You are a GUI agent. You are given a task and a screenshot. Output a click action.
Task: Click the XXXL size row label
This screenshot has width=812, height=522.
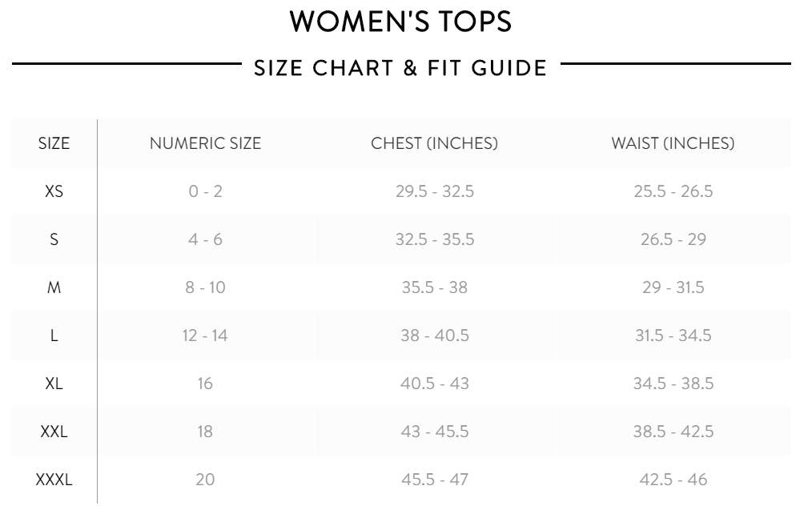click(x=54, y=480)
